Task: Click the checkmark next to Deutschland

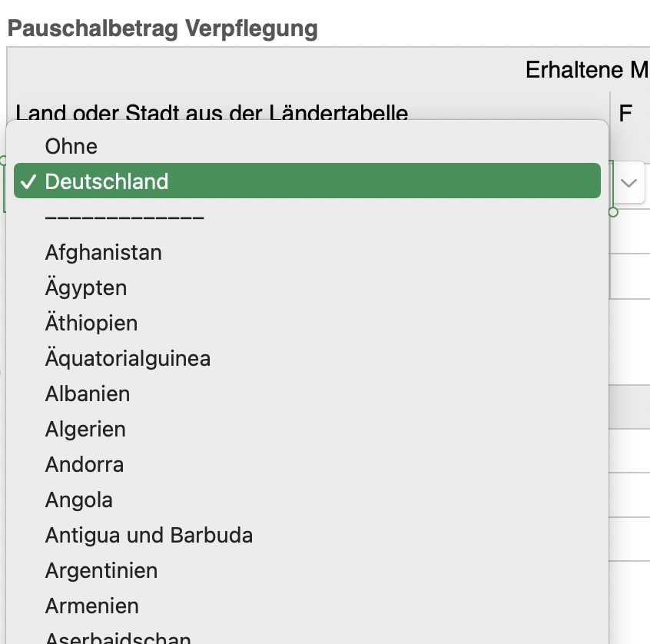Action: [29, 181]
